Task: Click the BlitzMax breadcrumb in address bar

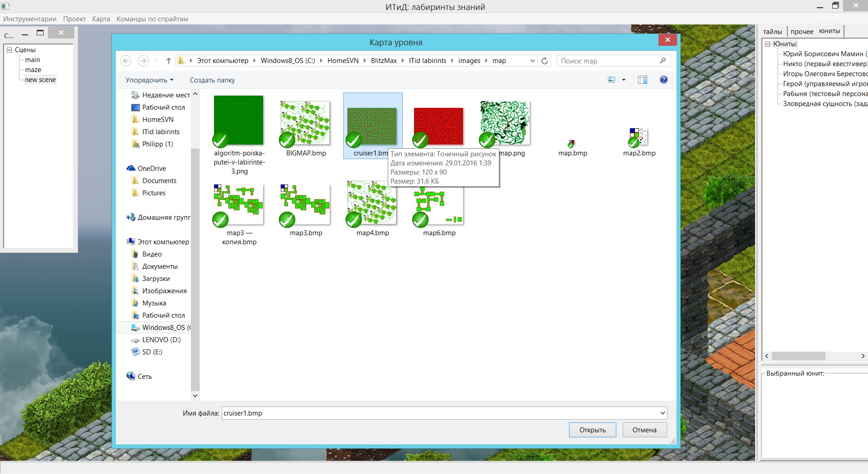Action: [384, 61]
